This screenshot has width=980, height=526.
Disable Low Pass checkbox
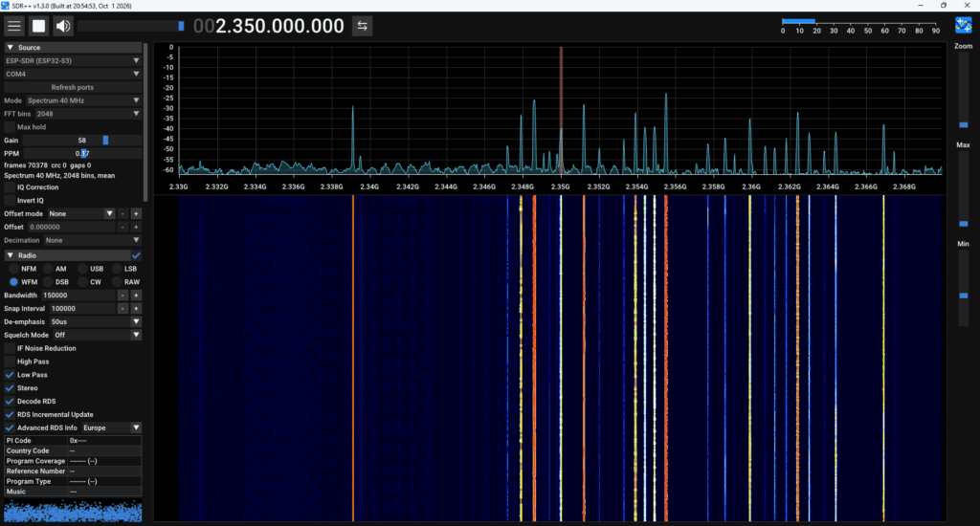(10, 375)
